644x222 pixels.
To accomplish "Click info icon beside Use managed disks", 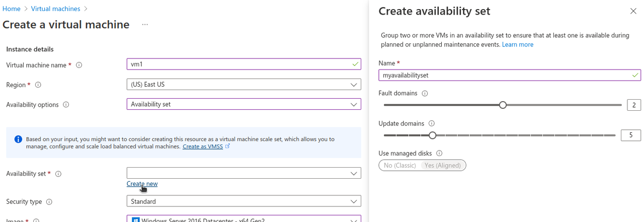I will 439,153.
